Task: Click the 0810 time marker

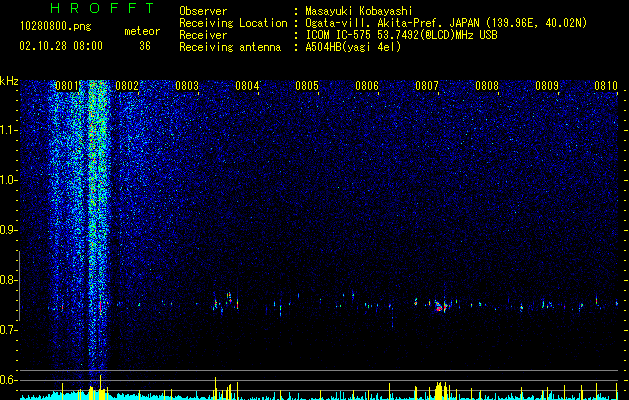Action: tap(606, 86)
